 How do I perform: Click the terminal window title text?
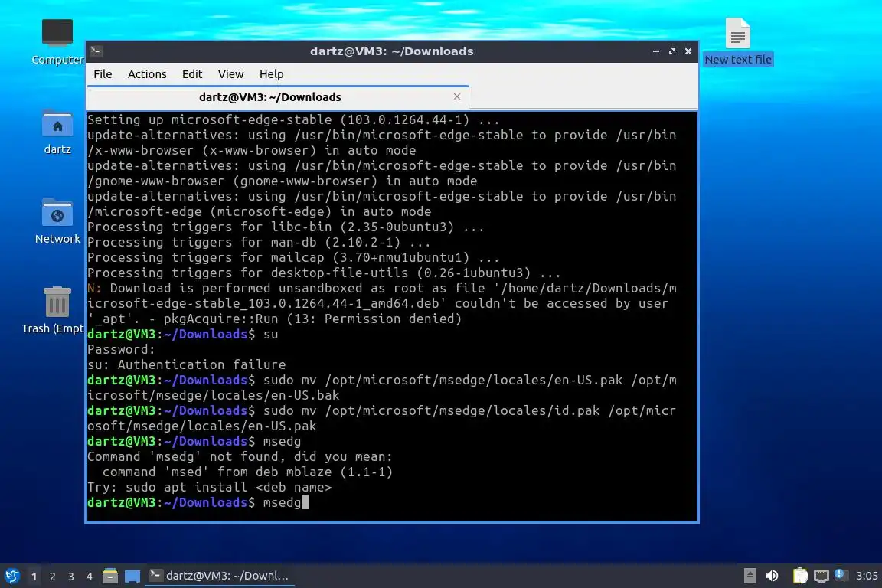(391, 51)
